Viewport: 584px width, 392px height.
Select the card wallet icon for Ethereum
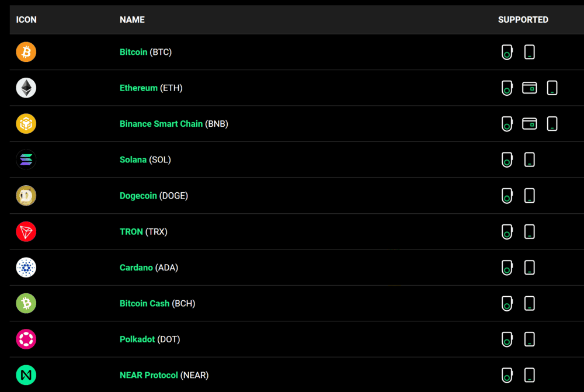pos(530,88)
